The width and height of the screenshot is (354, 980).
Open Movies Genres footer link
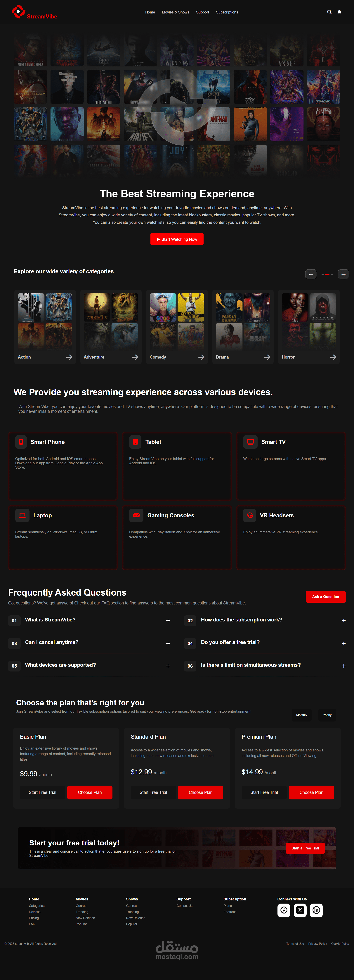tap(81, 906)
